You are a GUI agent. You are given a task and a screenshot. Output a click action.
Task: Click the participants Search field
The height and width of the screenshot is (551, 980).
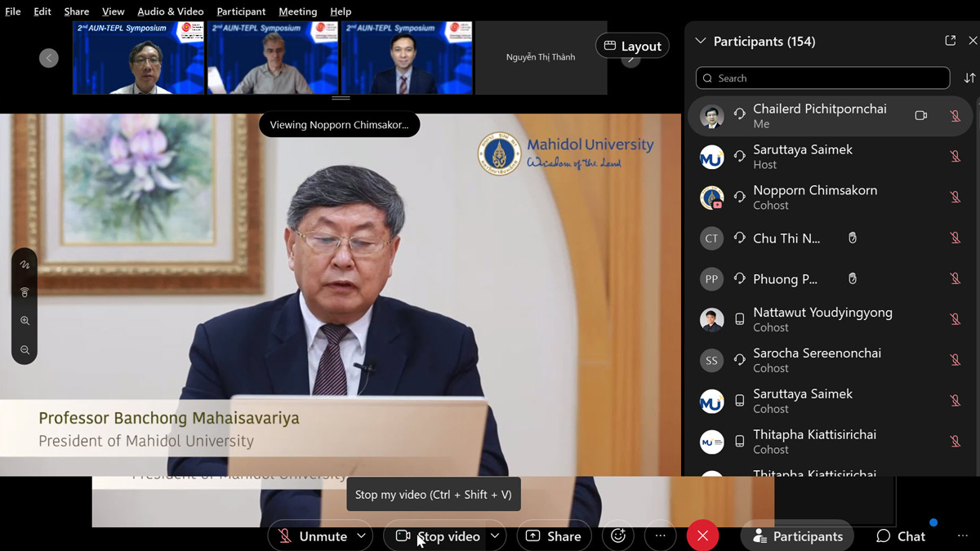click(x=822, y=78)
